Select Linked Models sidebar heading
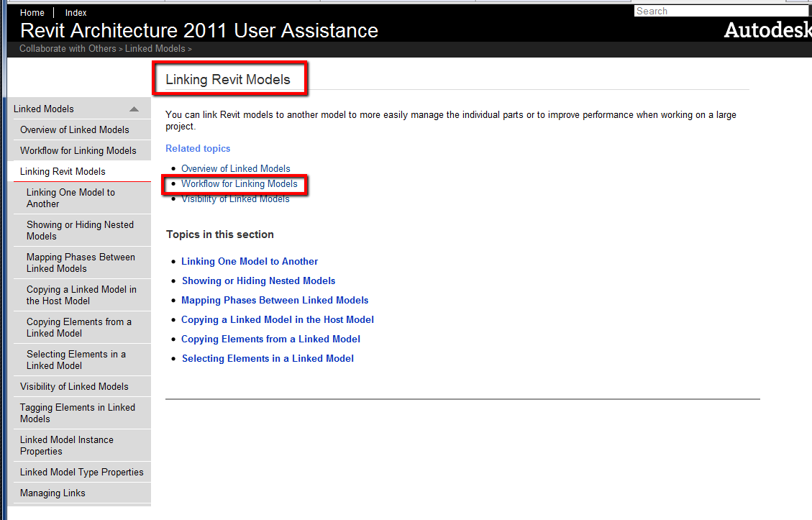 point(43,109)
